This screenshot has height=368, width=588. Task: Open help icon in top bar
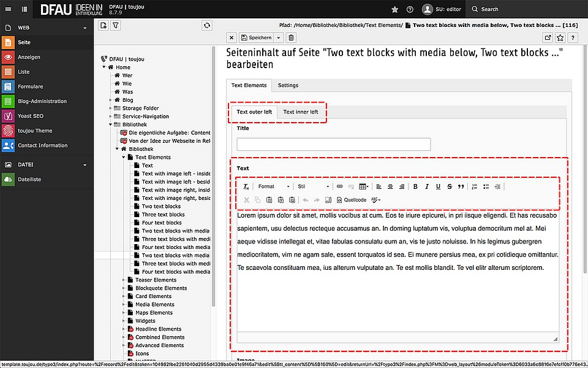coord(410,9)
